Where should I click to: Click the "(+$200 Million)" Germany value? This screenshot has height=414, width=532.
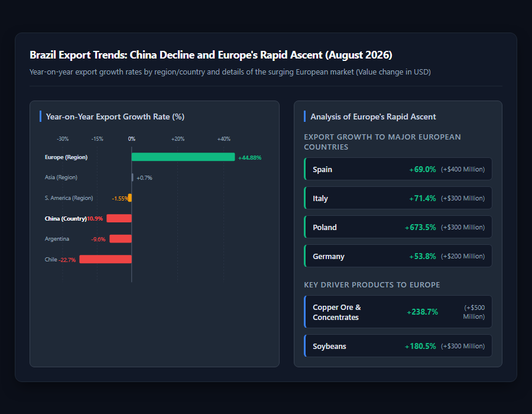[463, 256]
